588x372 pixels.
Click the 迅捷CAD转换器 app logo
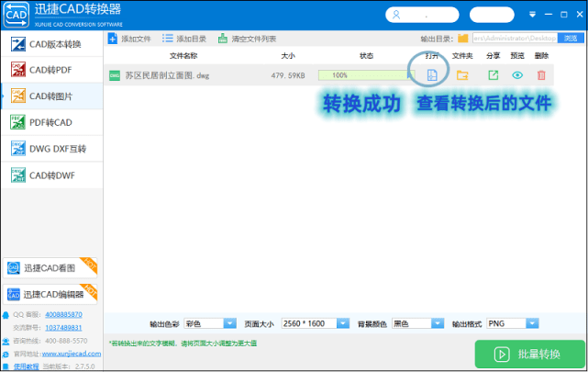tap(17, 15)
